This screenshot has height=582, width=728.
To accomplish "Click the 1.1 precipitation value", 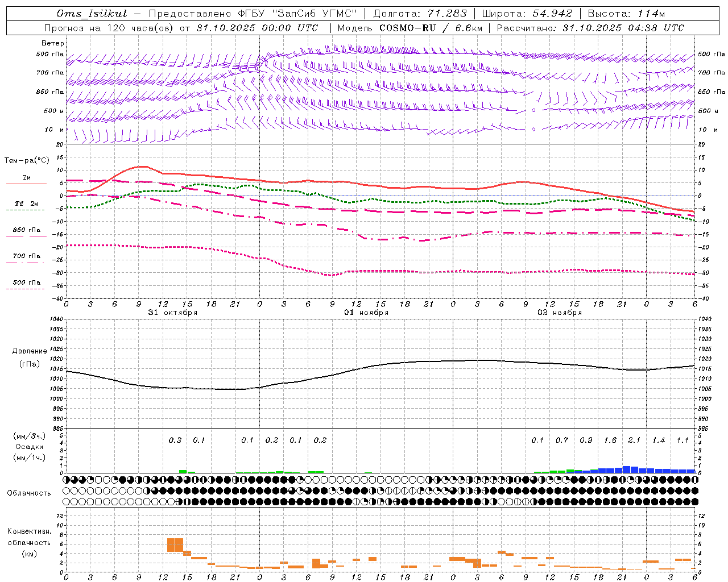I will [682, 440].
